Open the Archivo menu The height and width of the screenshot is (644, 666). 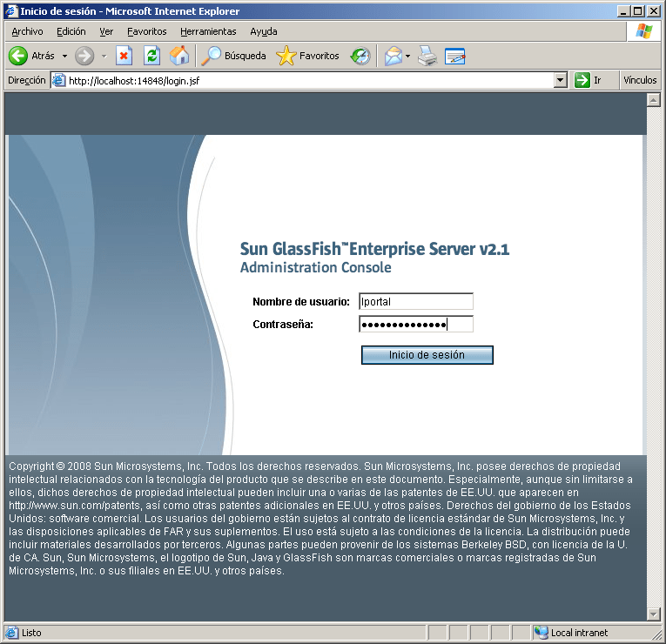[27, 31]
